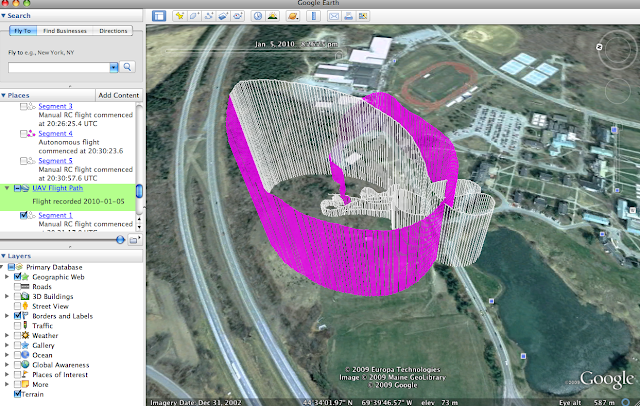Click the Traffic light icon in Layers
Screen dimensions: 640x406
point(25,326)
